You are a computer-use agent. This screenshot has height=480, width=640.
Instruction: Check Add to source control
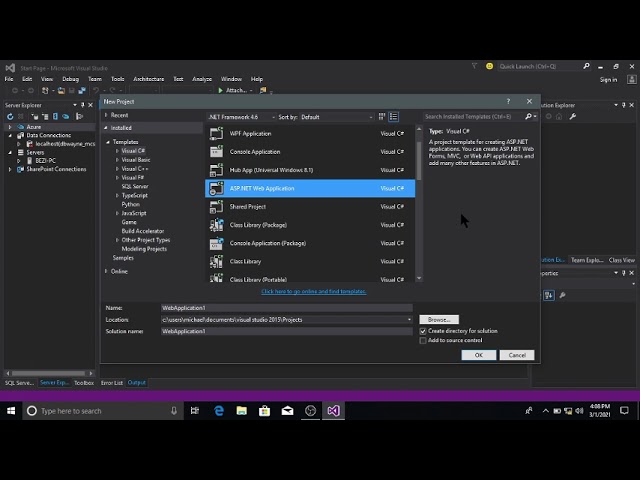click(423, 340)
